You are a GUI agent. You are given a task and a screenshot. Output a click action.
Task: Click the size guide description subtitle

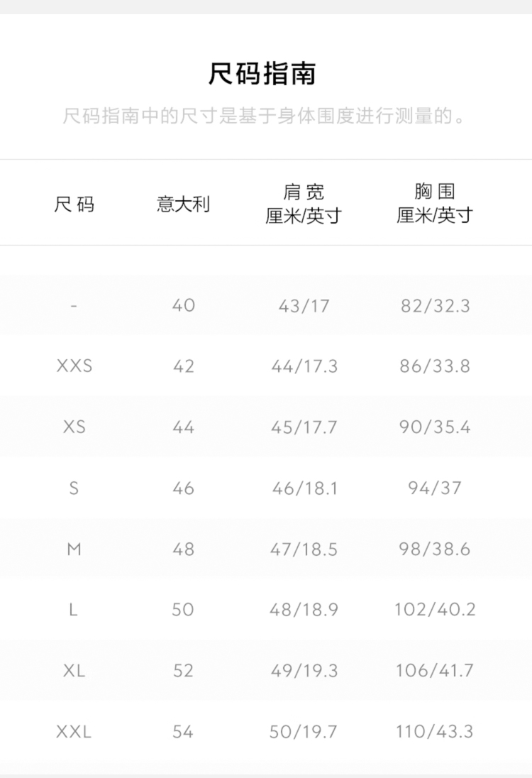[x=265, y=116]
